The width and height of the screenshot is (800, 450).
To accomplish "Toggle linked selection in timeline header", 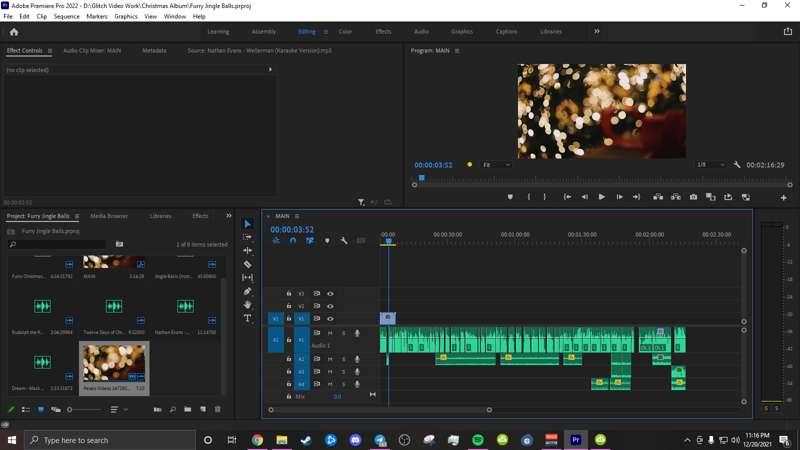I will pyautogui.click(x=310, y=240).
